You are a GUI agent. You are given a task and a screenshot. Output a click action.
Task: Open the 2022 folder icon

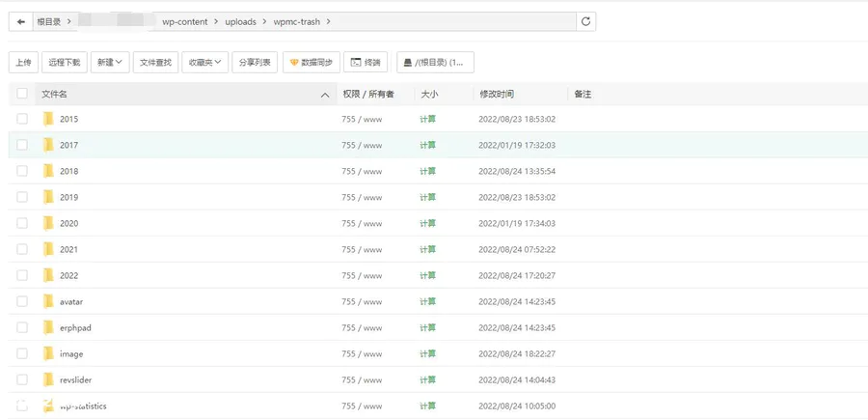coord(48,275)
